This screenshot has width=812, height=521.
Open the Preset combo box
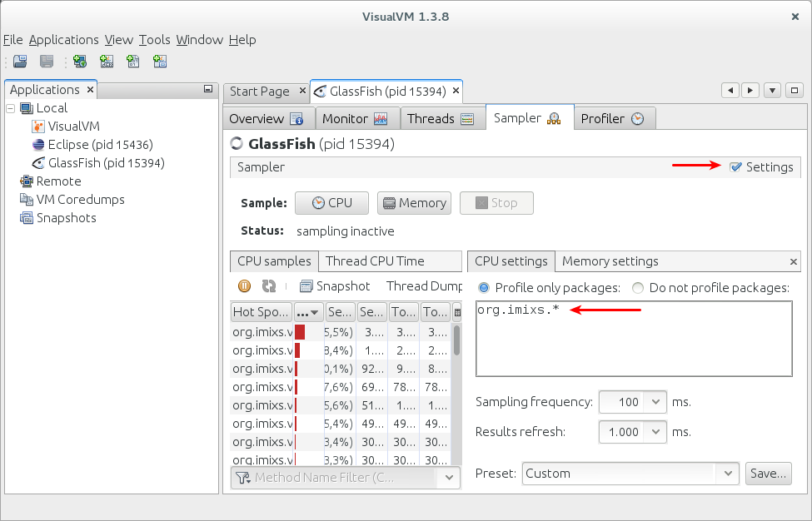(x=630, y=474)
